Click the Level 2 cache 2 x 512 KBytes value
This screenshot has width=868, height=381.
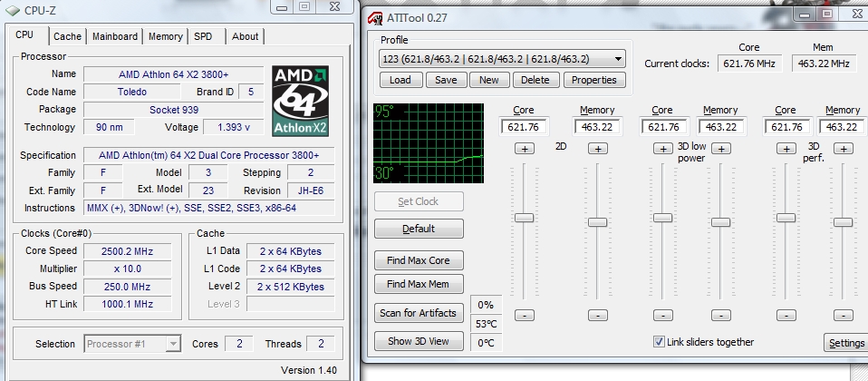coord(291,287)
